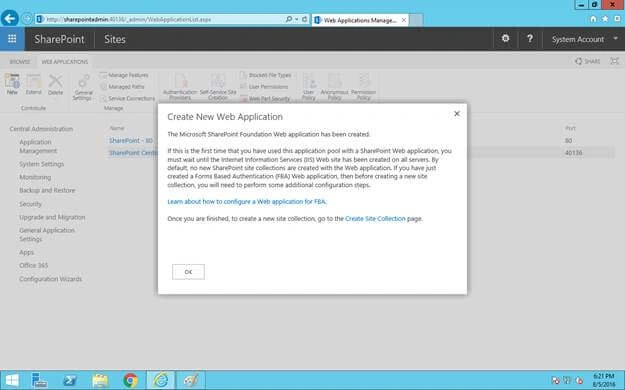Open Upgrade and Migration in the left navigation
Viewport: 625px width, 390px height.
(x=52, y=217)
